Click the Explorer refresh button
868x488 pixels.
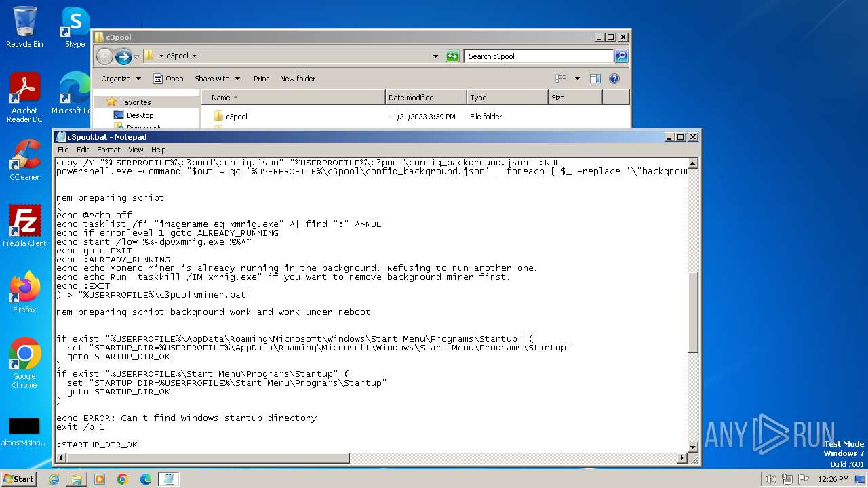(452, 56)
